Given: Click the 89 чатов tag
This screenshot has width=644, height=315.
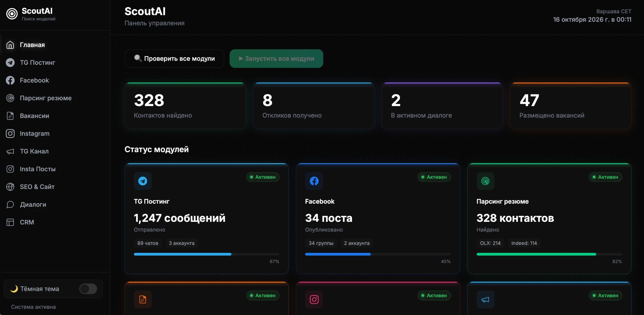Looking at the screenshot, I should (x=148, y=243).
